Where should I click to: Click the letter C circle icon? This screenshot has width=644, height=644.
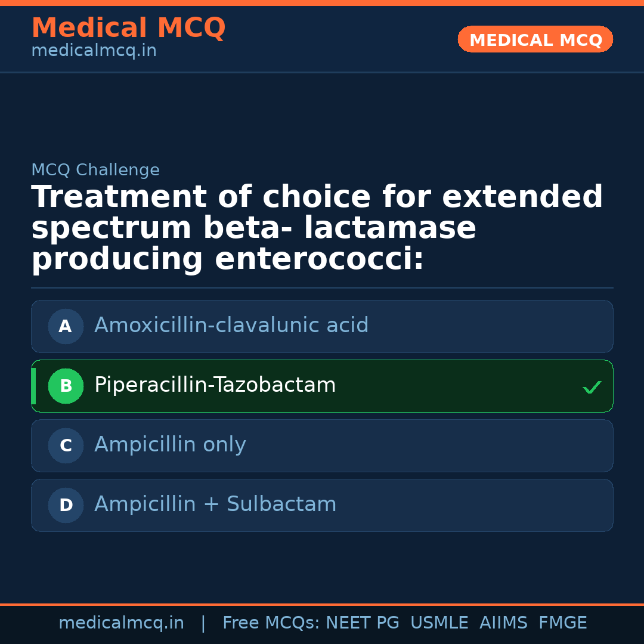(x=66, y=446)
